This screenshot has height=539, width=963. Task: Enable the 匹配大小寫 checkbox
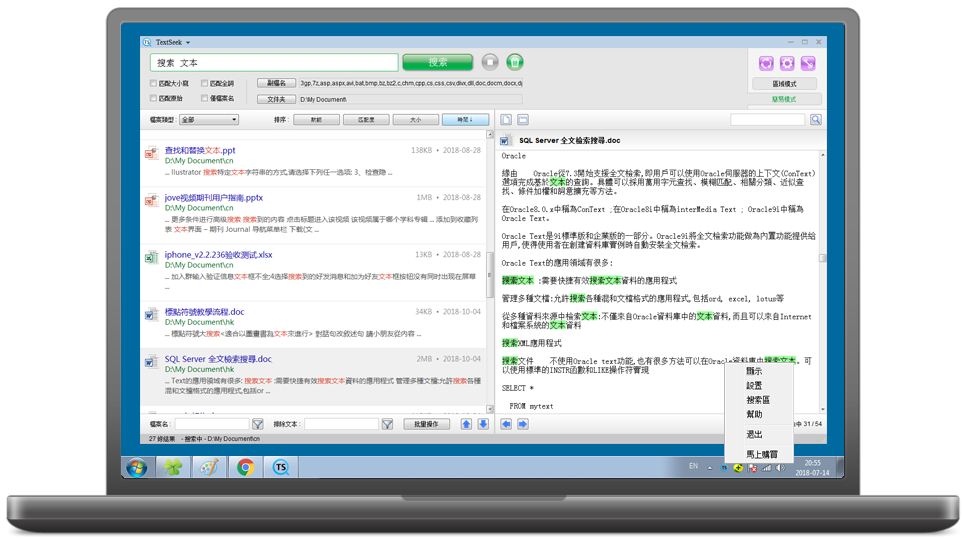[154, 84]
